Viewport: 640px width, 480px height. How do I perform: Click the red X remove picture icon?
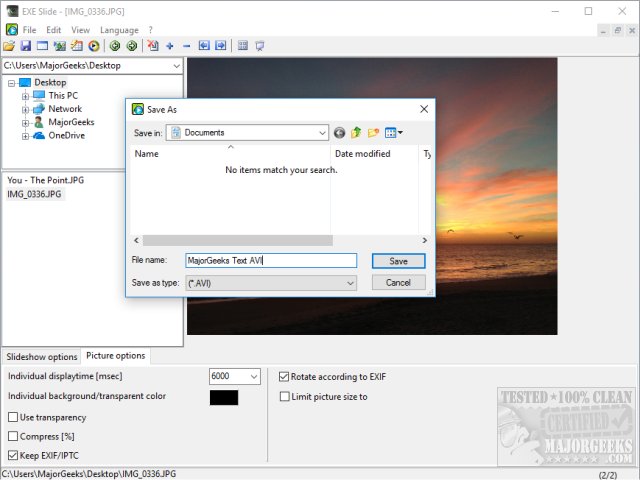153,46
